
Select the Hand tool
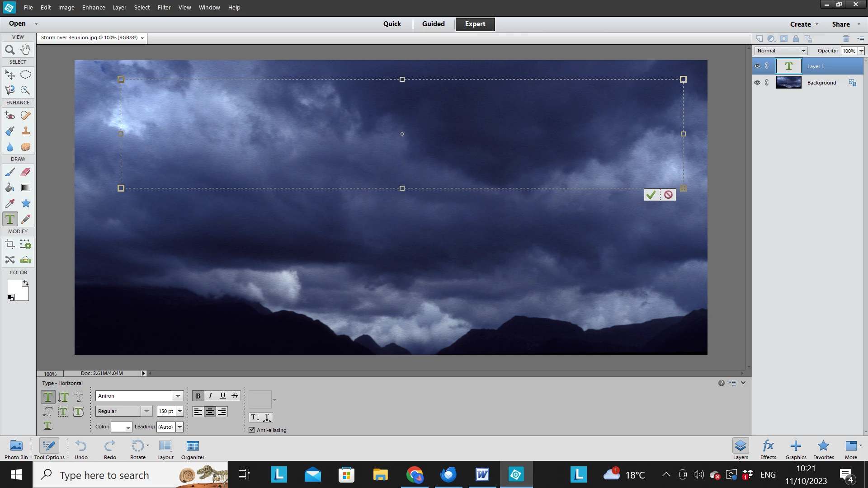point(26,49)
